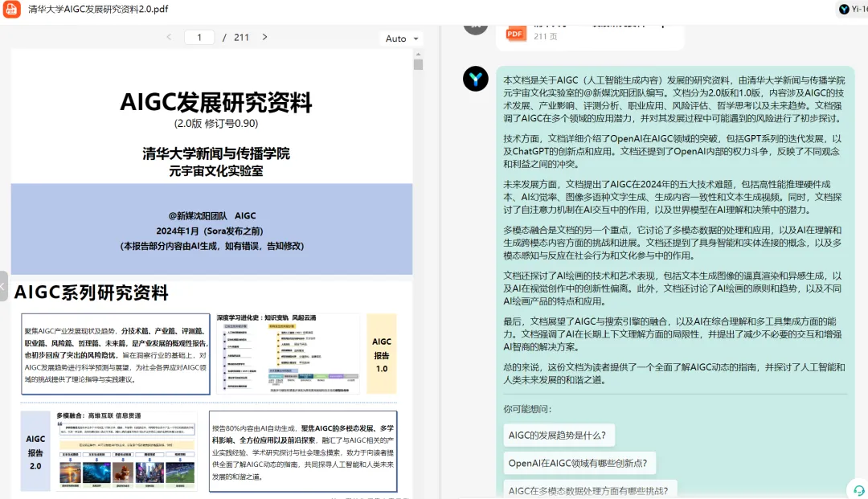The width and height of the screenshot is (868, 499).
Task: Ask suggested question 'AIGC在多模态数据处理方面有哪些挑战?'
Action: (x=590, y=489)
